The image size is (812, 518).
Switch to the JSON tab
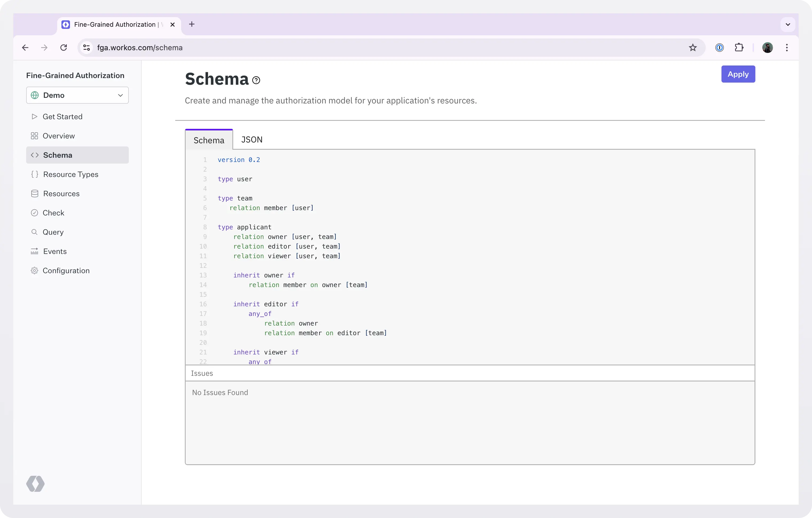(252, 140)
